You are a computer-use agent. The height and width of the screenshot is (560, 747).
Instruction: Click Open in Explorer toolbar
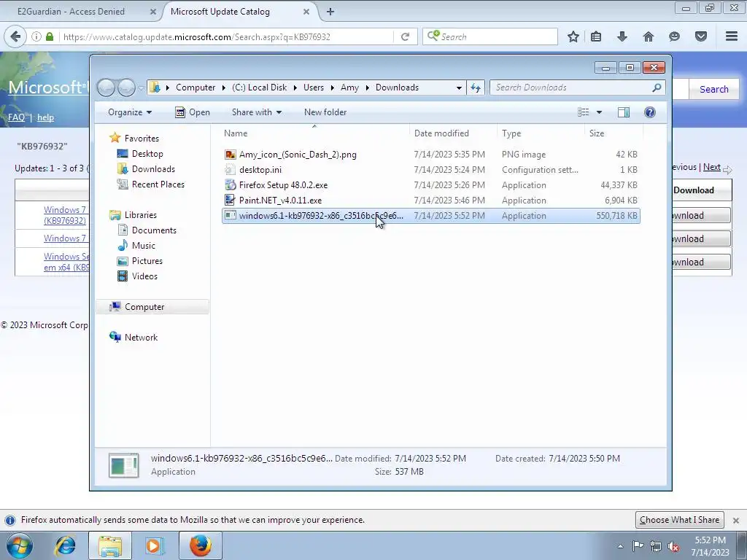(193, 112)
